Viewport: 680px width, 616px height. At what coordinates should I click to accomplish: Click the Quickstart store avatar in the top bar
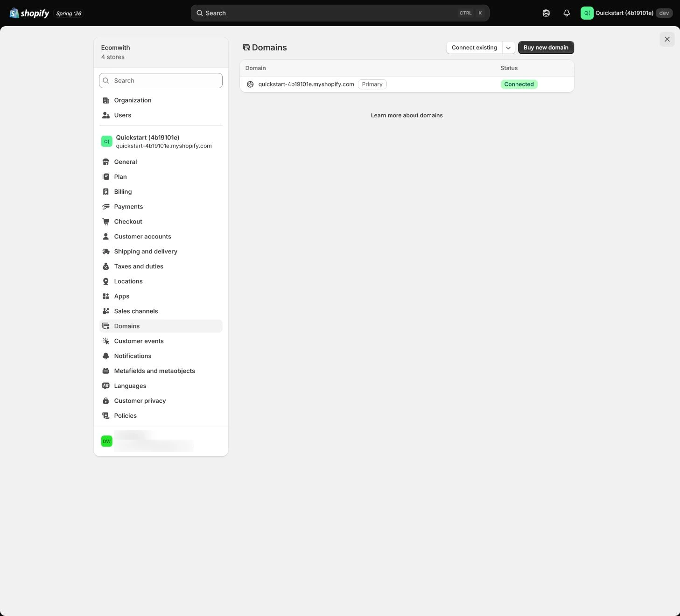pyautogui.click(x=587, y=13)
